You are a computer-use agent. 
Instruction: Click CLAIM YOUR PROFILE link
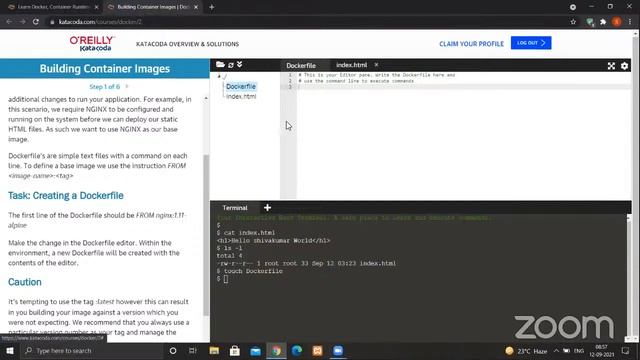[x=471, y=44]
